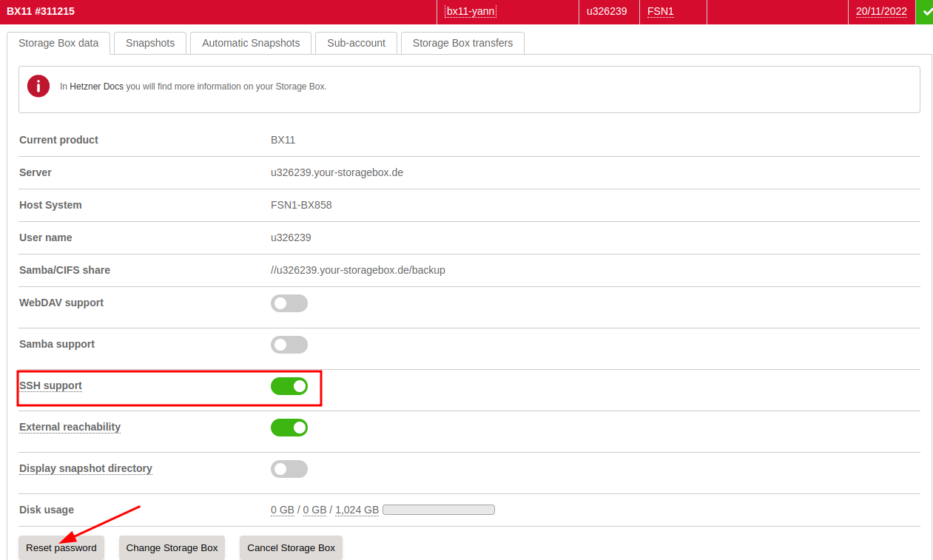Click the bx11-yann name field
933x560 pixels.
(471, 11)
